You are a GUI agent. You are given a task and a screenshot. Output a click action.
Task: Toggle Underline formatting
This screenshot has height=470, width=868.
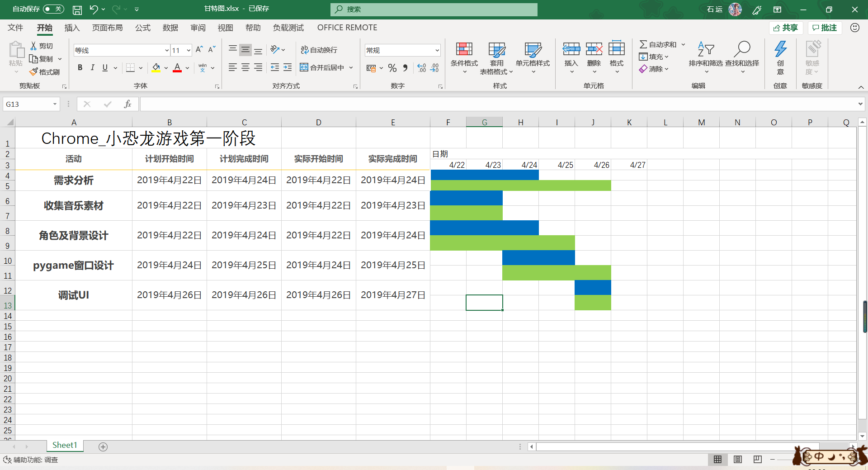coord(105,68)
